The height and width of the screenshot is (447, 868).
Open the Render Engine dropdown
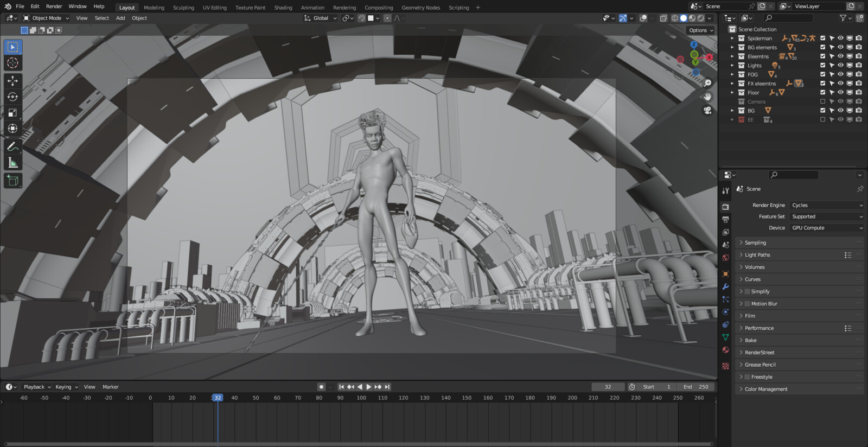(827, 205)
